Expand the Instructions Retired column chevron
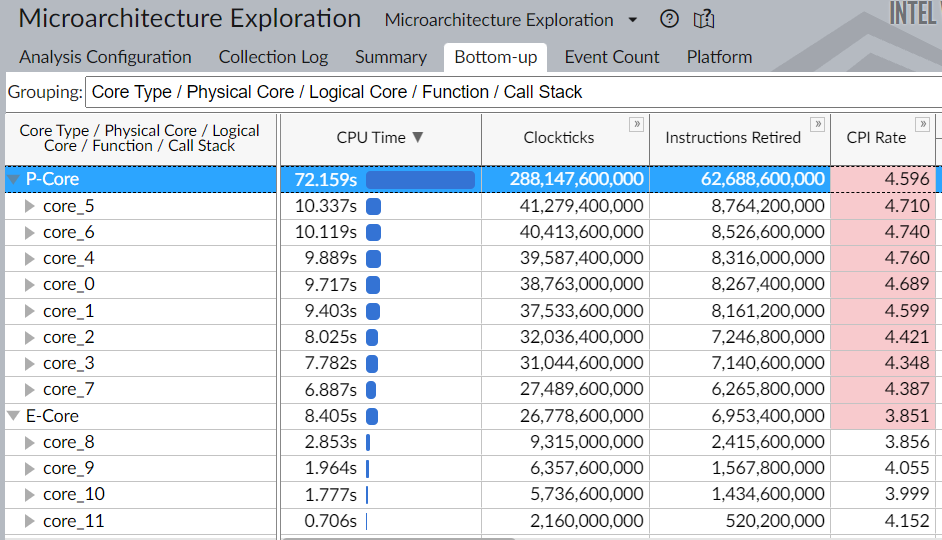Screen dimensions: 942x540 818,124
